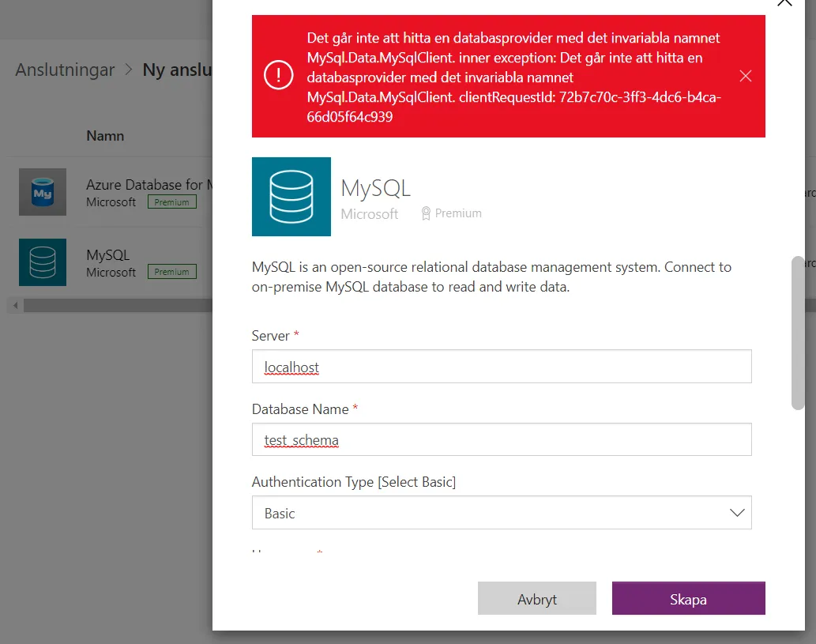The height and width of the screenshot is (644, 816).
Task: Click MySQL list row database icon
Action: tap(43, 262)
